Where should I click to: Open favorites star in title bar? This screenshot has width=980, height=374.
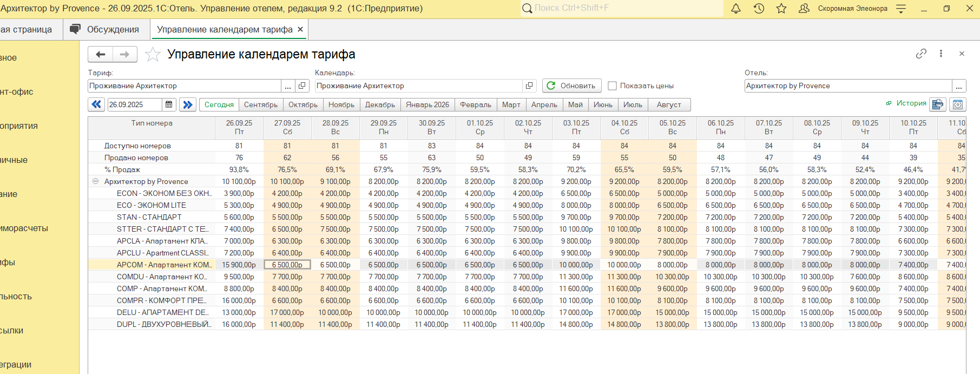coord(781,9)
